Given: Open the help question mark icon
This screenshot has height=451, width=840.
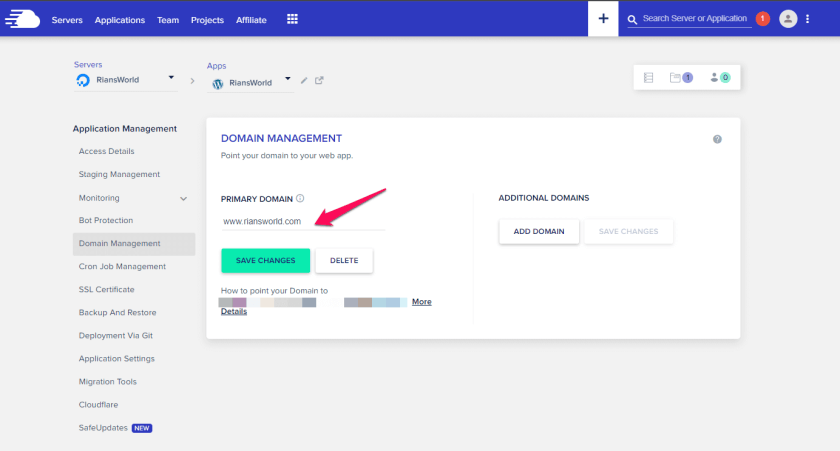Looking at the screenshot, I should [717, 139].
